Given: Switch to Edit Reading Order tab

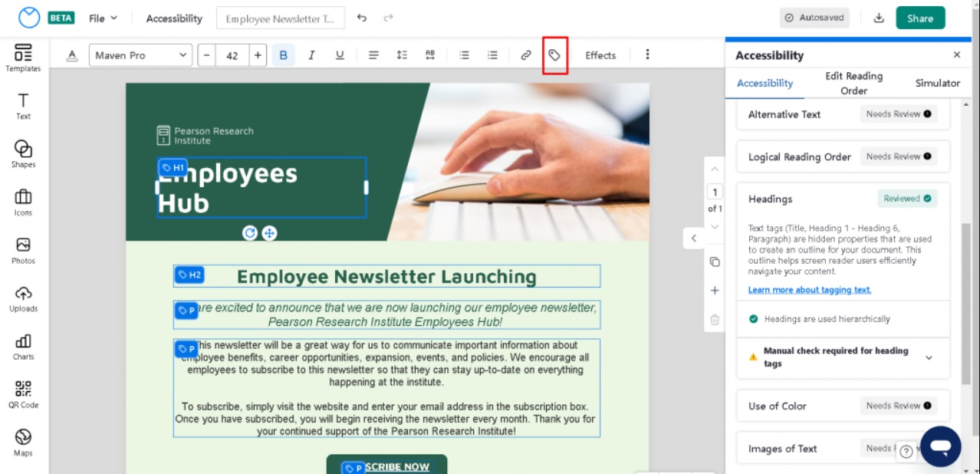Looking at the screenshot, I should [853, 83].
